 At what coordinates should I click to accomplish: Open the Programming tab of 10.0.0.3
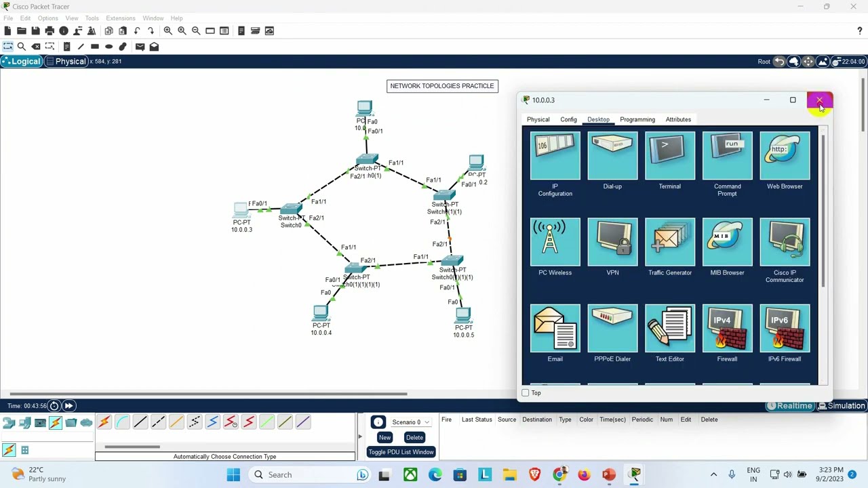pyautogui.click(x=637, y=119)
